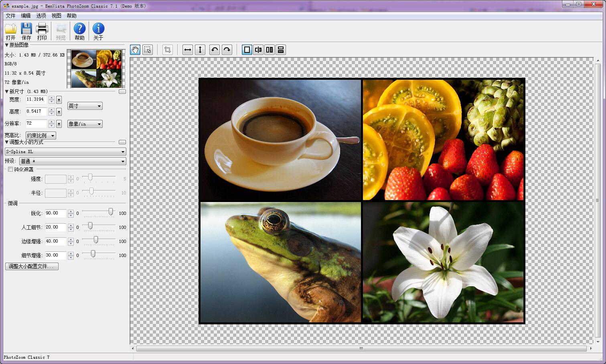Collapse the 原始图像 section
The height and width of the screenshot is (364, 606).
pyautogui.click(x=6, y=45)
